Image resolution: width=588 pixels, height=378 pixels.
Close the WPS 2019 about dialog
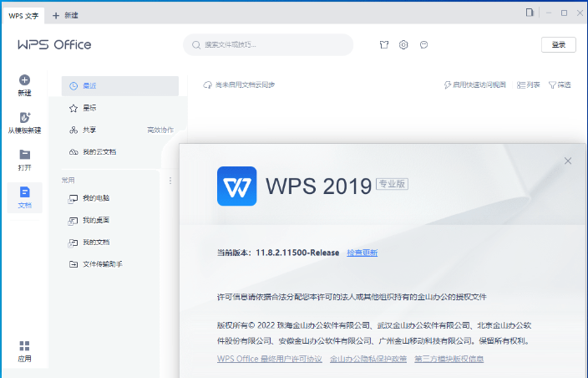pyautogui.click(x=568, y=161)
